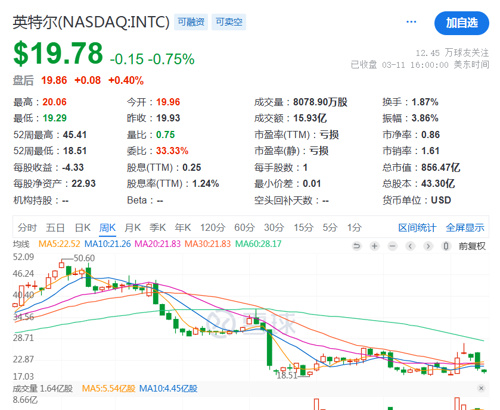
Task: Add stock to watchlist with 加自选 button
Action: (x=462, y=23)
